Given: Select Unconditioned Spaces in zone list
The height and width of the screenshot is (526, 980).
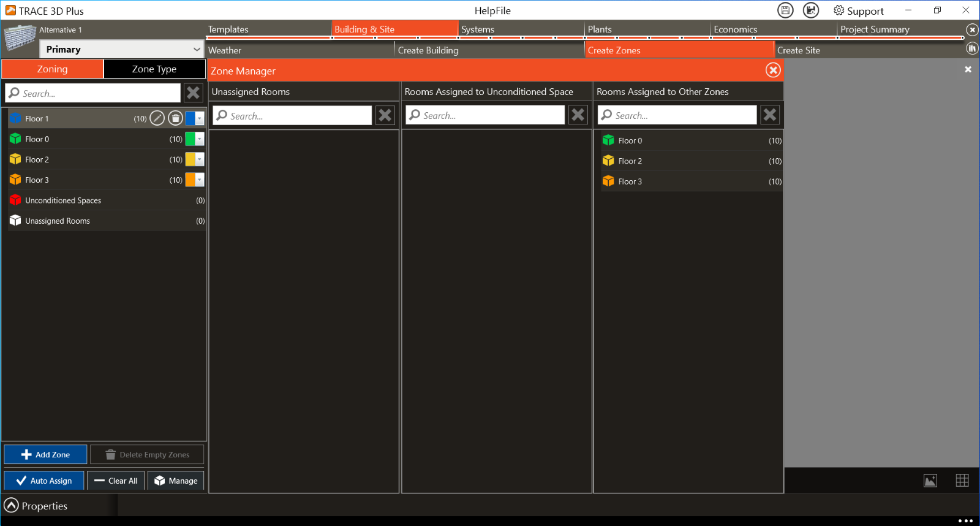Looking at the screenshot, I should click(x=63, y=200).
